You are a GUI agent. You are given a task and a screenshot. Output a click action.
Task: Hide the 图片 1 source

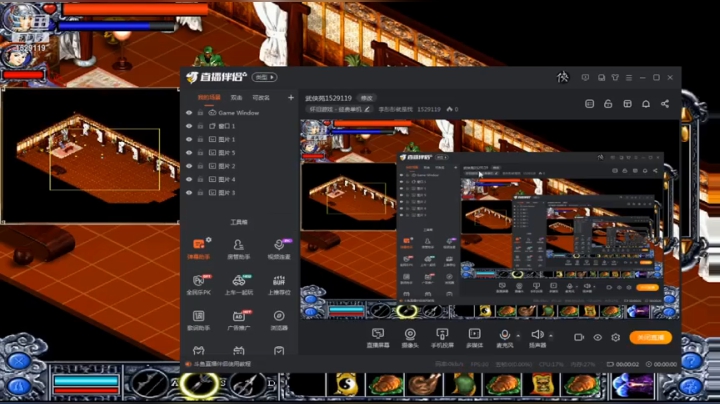(189, 139)
